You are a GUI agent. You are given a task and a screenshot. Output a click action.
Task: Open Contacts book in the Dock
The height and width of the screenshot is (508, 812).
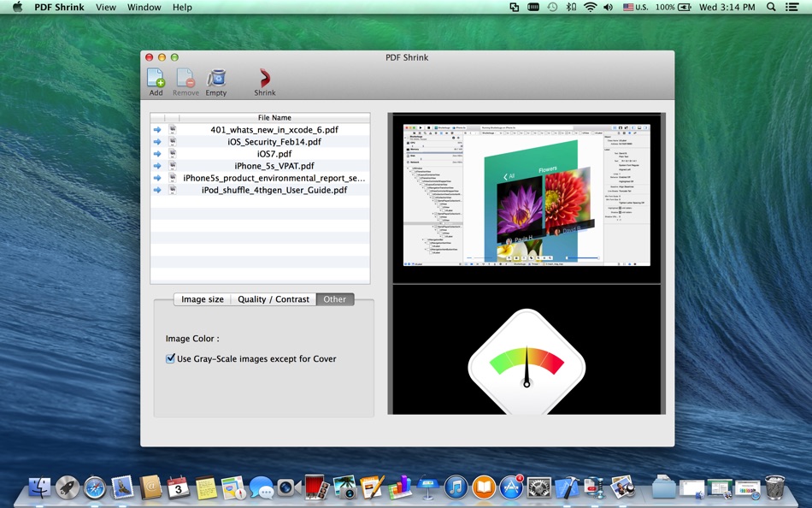[x=150, y=487]
